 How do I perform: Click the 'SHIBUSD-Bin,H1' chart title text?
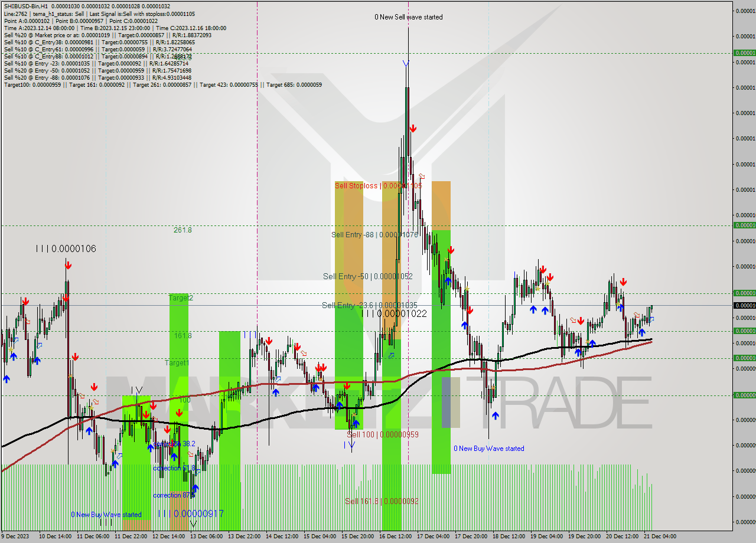point(26,6)
